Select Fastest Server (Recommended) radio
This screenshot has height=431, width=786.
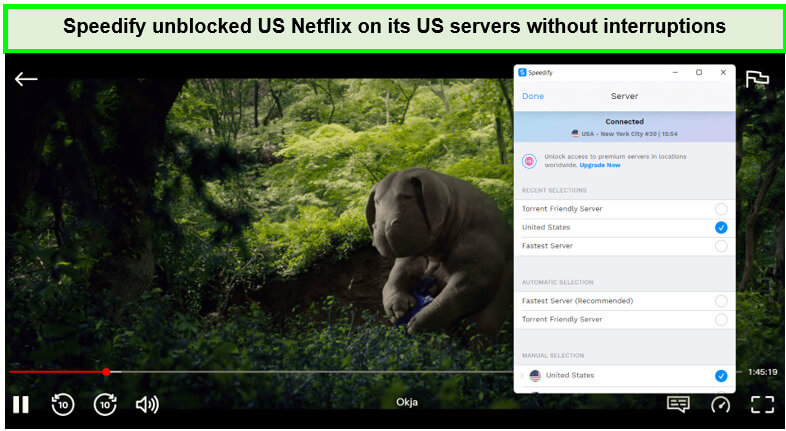tap(721, 301)
